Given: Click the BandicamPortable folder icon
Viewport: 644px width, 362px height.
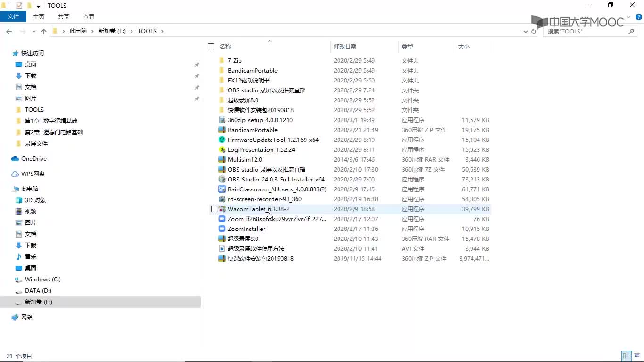Looking at the screenshot, I should click(222, 70).
